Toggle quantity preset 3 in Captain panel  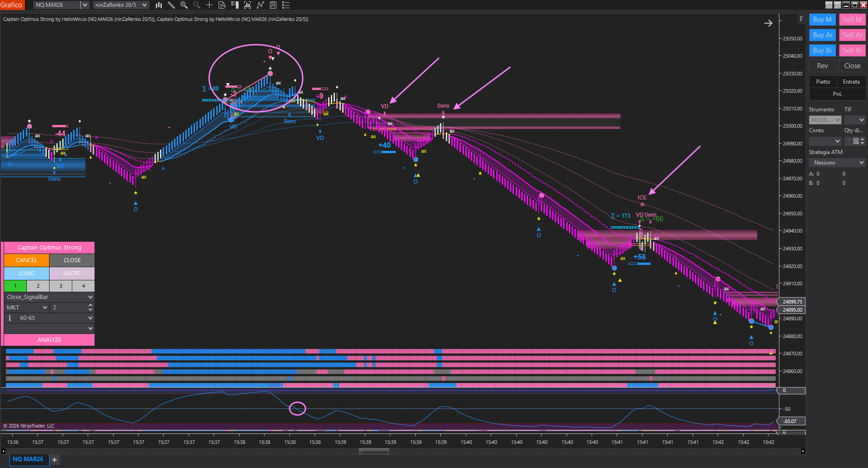pyautogui.click(x=60, y=286)
